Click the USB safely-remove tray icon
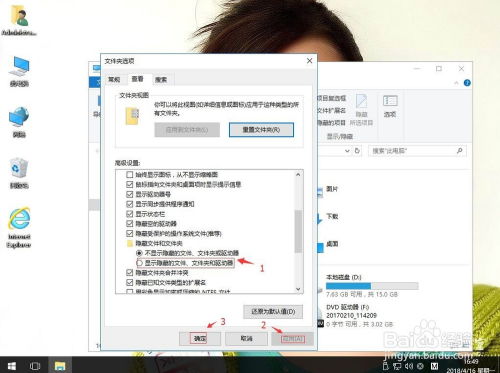The width and height of the screenshot is (500, 373). (x=386, y=366)
